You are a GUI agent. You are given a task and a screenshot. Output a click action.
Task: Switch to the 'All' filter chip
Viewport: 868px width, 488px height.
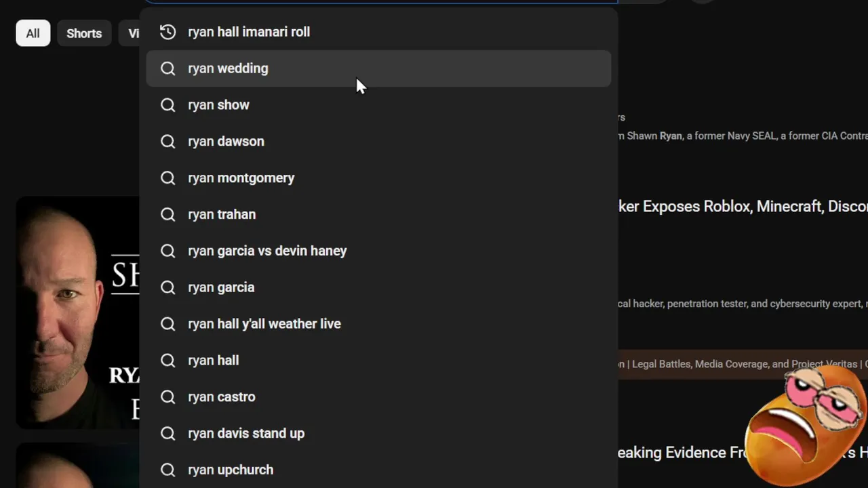(x=33, y=33)
